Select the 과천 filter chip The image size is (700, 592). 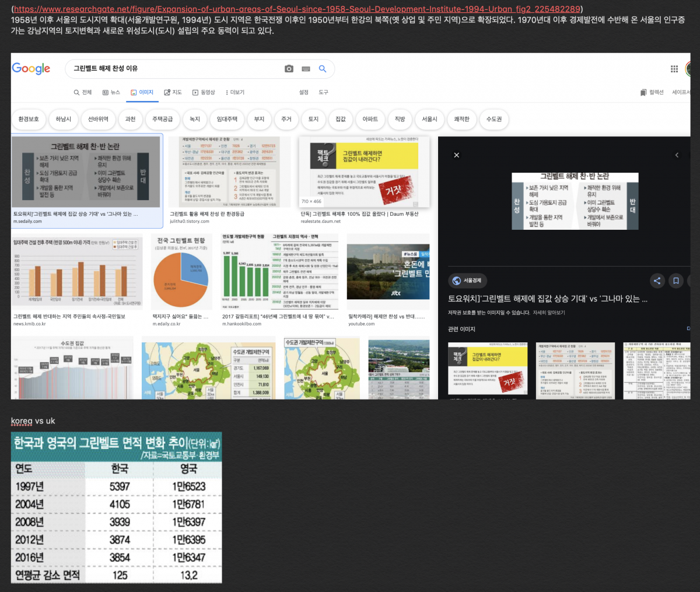(x=130, y=119)
